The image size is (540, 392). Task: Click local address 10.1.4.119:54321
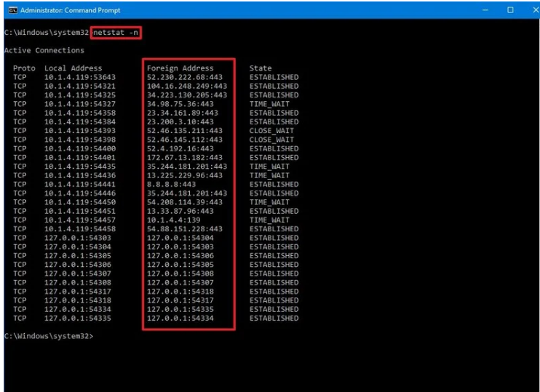pos(80,86)
